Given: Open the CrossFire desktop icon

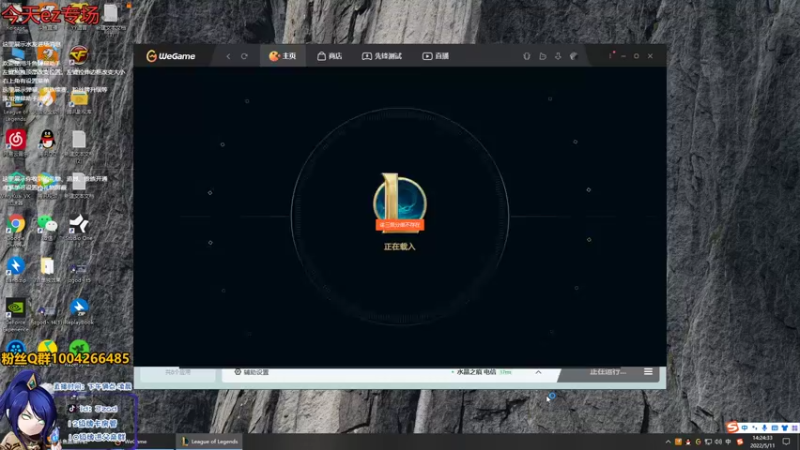Looking at the screenshot, I should 79,56.
